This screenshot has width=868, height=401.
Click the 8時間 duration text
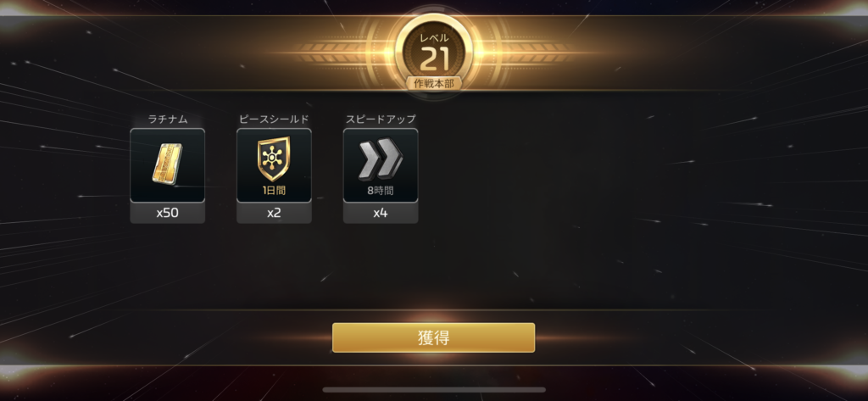pos(381,191)
